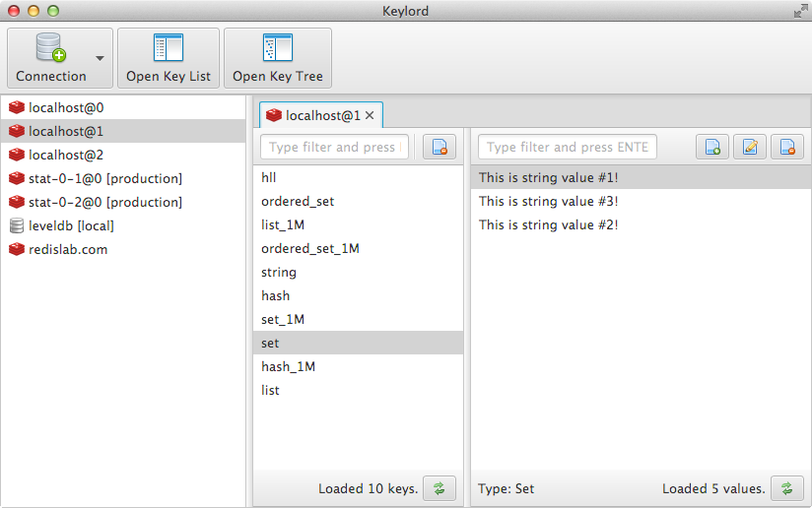Click delete value icon button
This screenshot has height=508, width=812.
click(787, 147)
